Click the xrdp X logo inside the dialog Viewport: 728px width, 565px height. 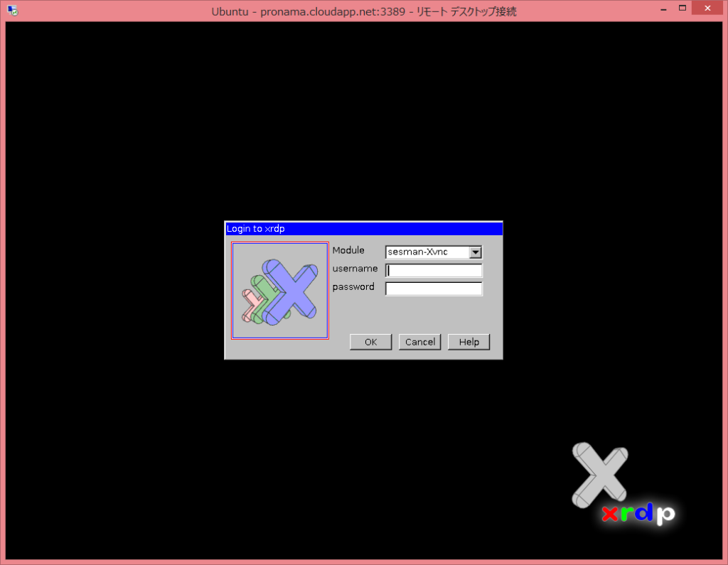click(279, 290)
